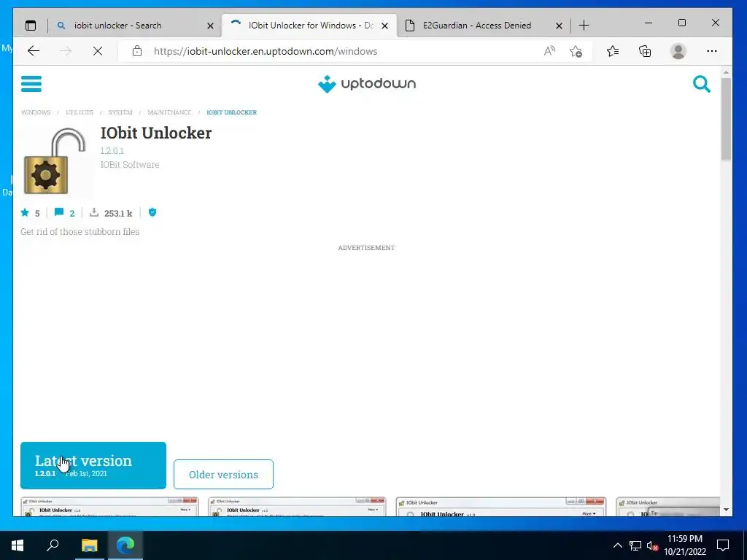Open the browser profile avatar
The width and height of the screenshot is (747, 560).
678,51
